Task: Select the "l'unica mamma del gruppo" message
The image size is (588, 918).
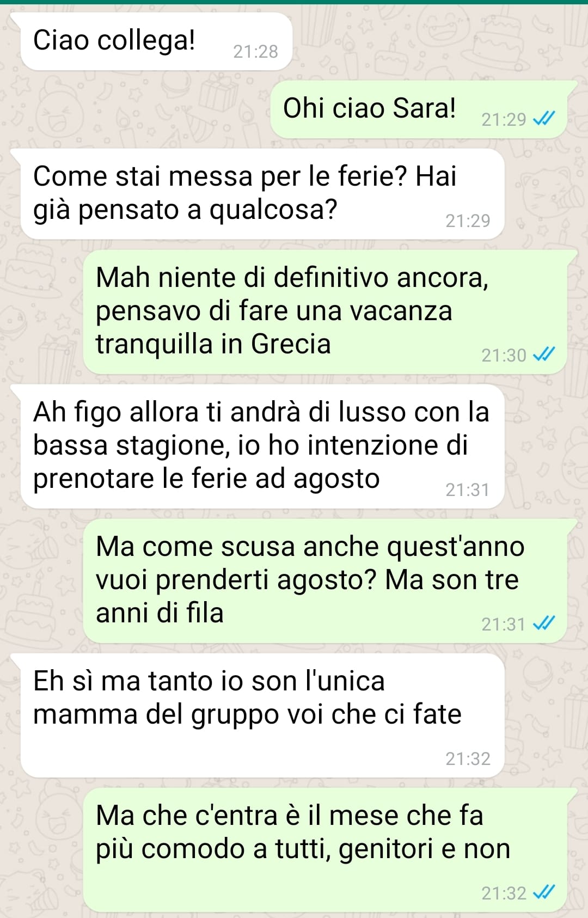Action: tap(262, 715)
